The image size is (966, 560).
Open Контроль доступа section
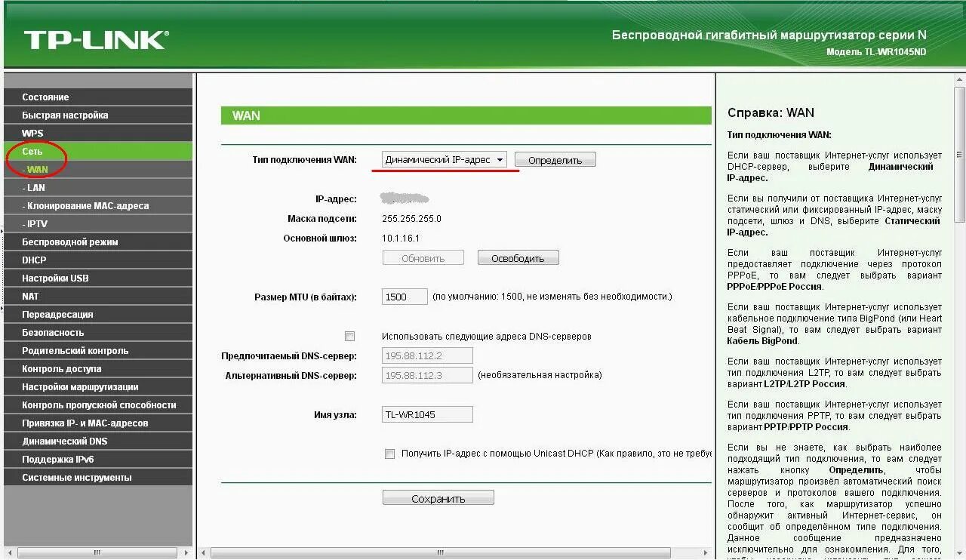point(98,369)
